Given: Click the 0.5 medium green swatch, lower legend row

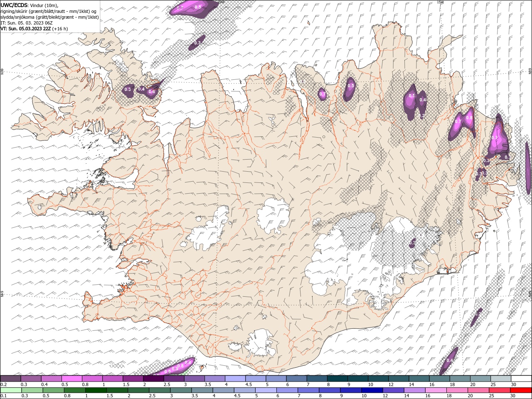Looking at the screenshot, I should pos(53,390).
